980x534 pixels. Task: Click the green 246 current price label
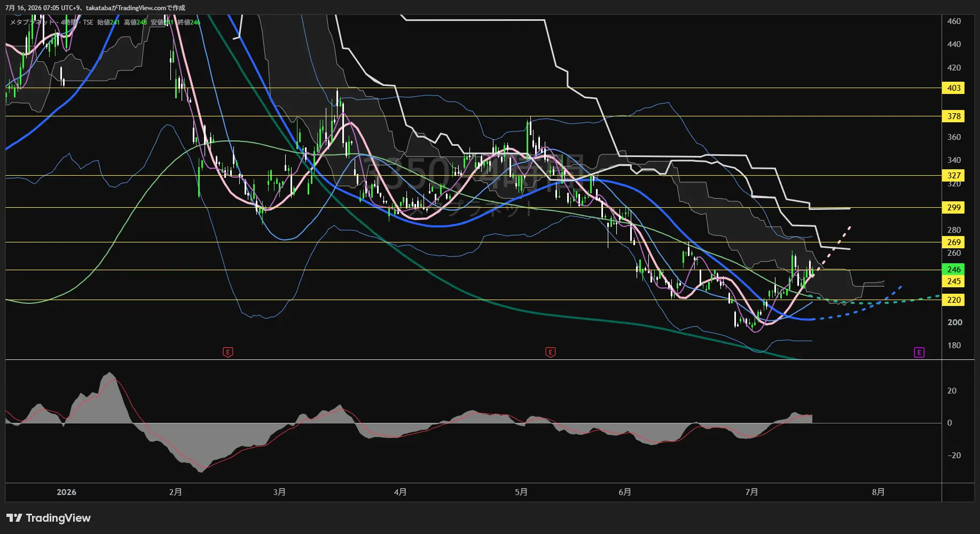tap(954, 270)
